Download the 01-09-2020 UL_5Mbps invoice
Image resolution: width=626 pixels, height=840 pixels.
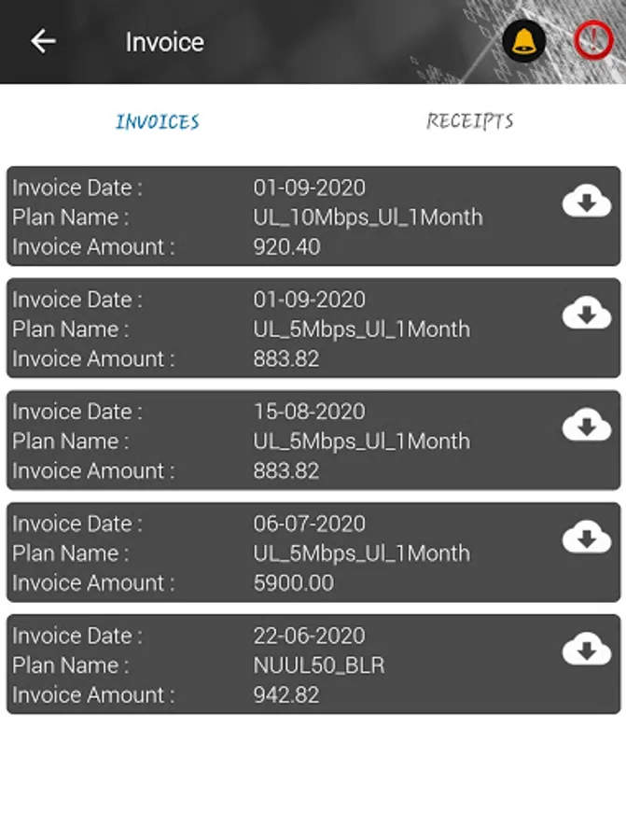coord(586,314)
